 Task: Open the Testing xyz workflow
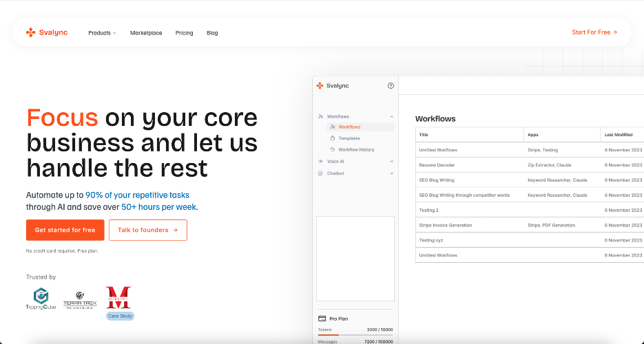pos(530,240)
